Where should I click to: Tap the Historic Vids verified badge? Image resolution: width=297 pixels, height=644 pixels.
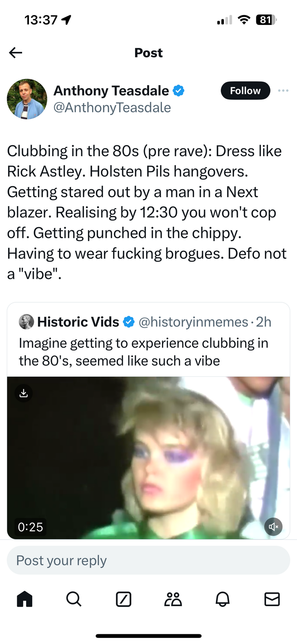click(x=129, y=322)
